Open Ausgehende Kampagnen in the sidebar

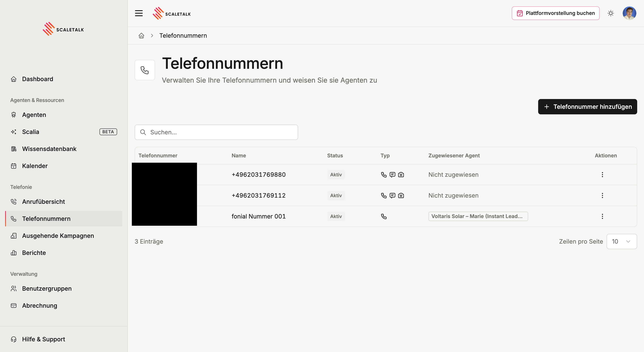tap(64, 236)
